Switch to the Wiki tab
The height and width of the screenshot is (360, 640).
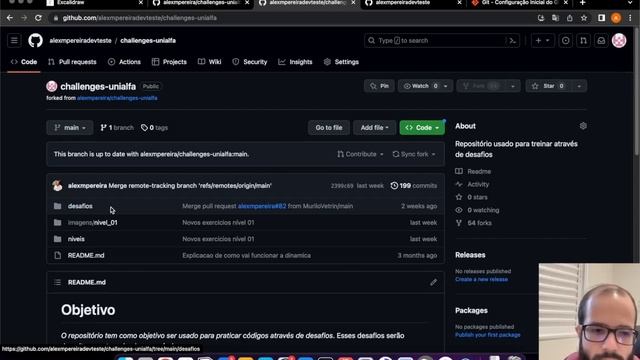tap(210, 62)
